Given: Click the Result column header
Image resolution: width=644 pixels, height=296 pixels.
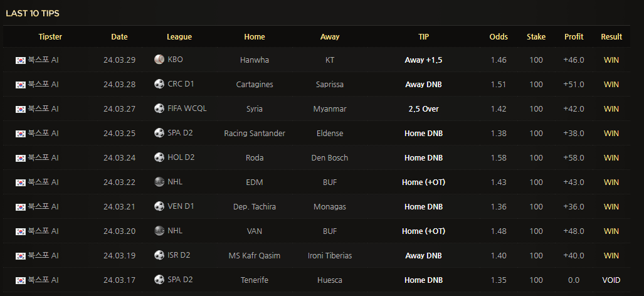Looking at the screenshot, I should click(611, 37).
